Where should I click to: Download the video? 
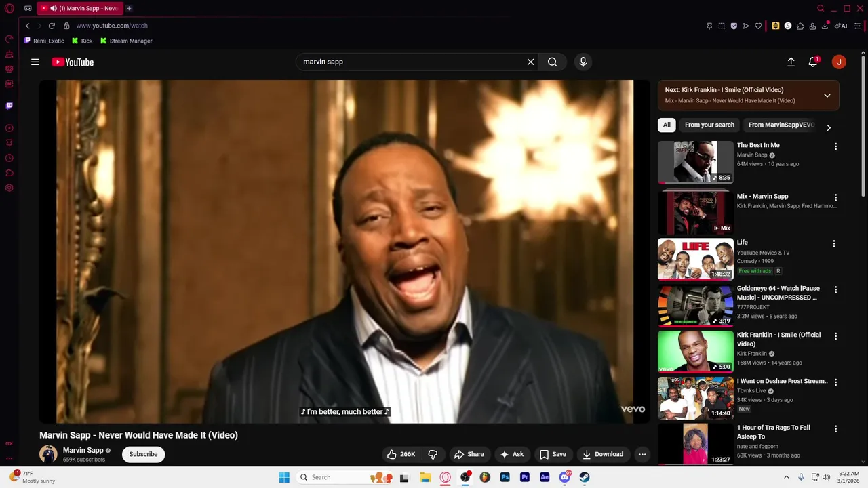[x=602, y=454]
